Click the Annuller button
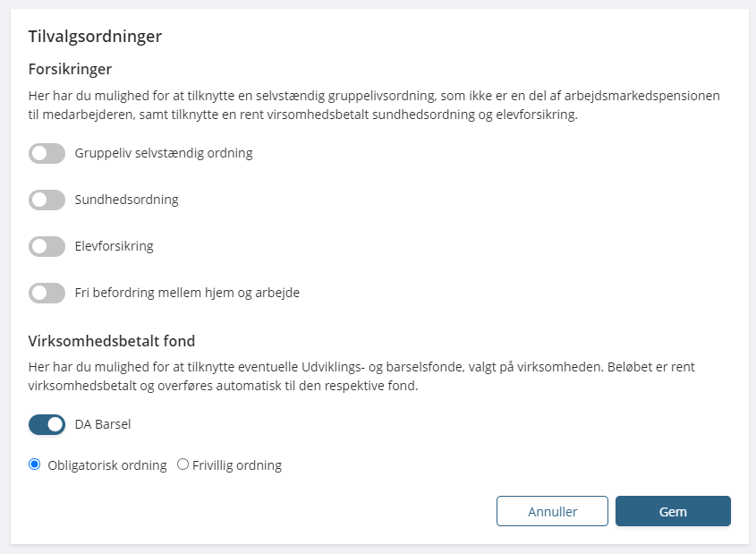This screenshot has width=756, height=554. click(552, 511)
